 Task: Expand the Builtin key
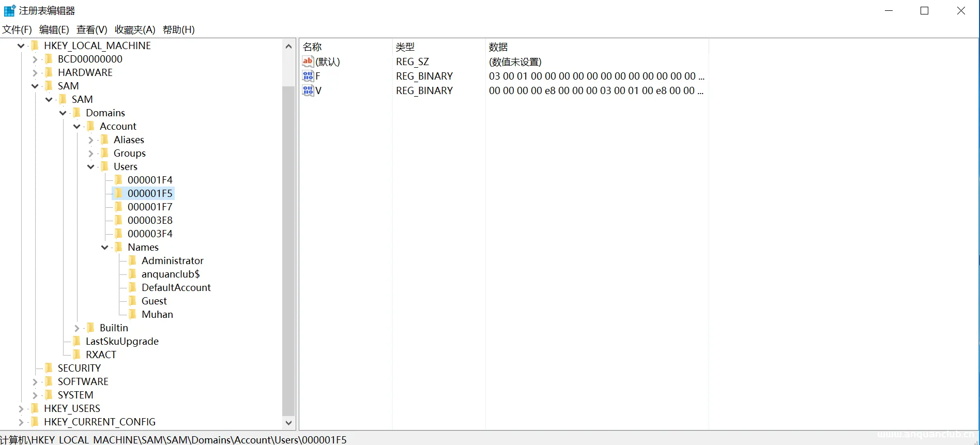(77, 328)
